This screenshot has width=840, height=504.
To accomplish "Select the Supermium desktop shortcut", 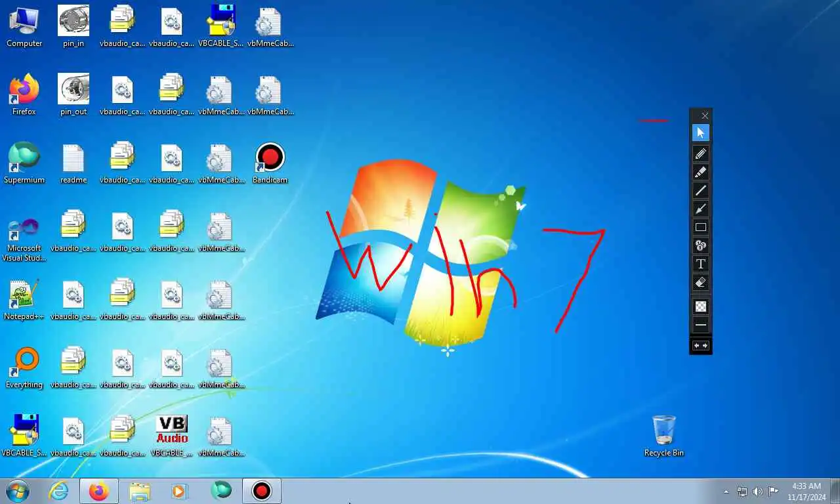I will pos(24,163).
